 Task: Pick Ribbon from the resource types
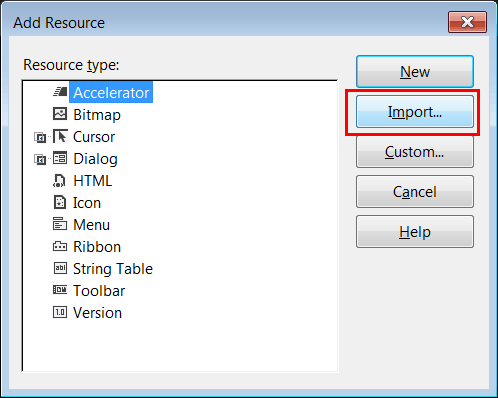point(97,247)
